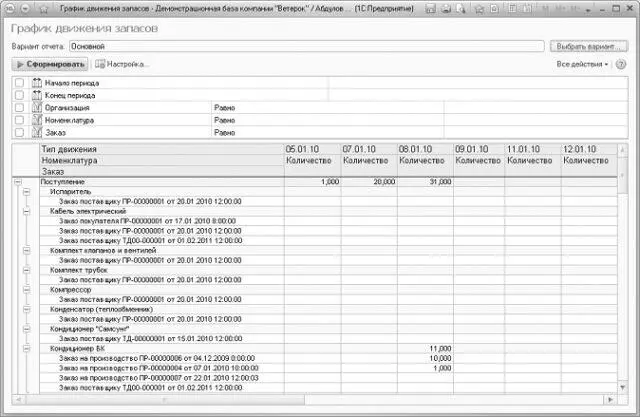Collapse the Кабель электрический row
640x417 pixels.
[x=27, y=211]
